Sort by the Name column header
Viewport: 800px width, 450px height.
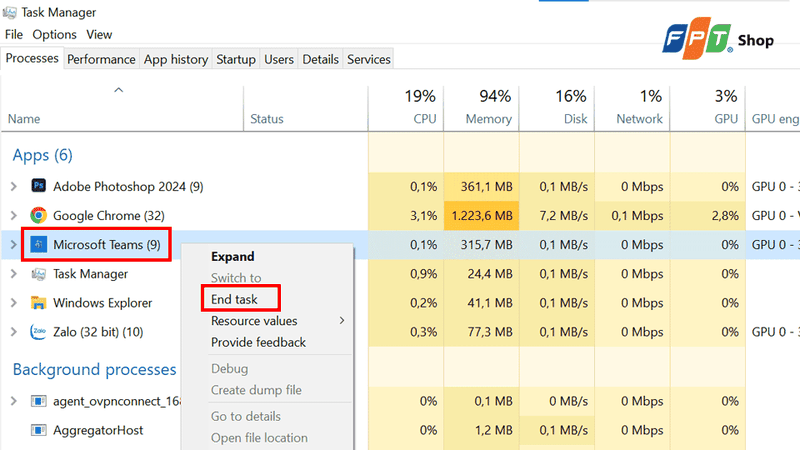coord(122,109)
